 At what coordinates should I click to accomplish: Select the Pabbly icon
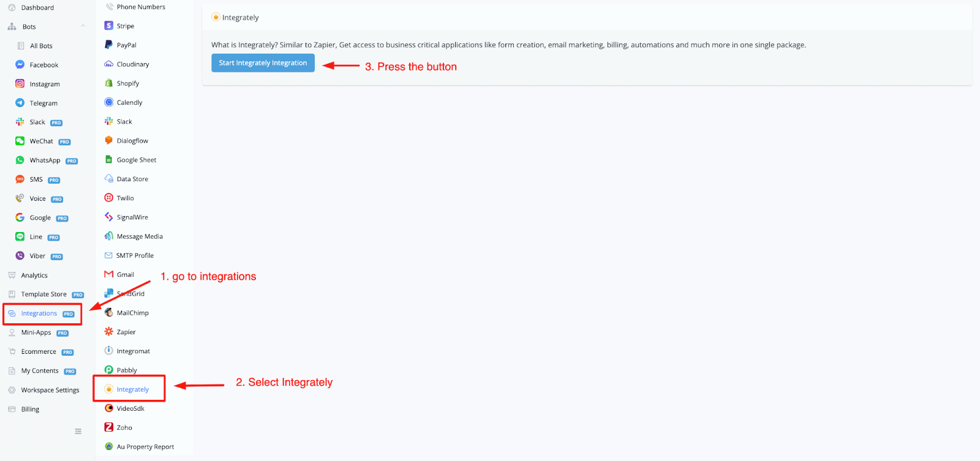click(x=109, y=370)
